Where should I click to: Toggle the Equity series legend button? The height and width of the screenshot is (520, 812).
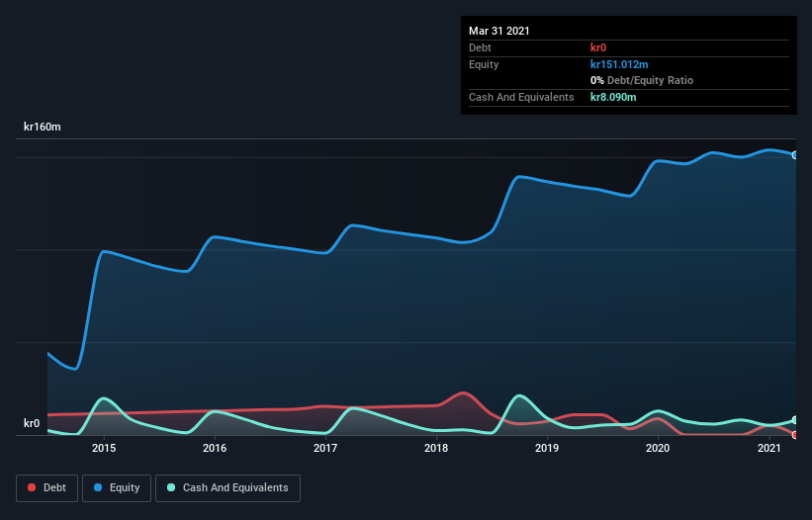click(117, 488)
